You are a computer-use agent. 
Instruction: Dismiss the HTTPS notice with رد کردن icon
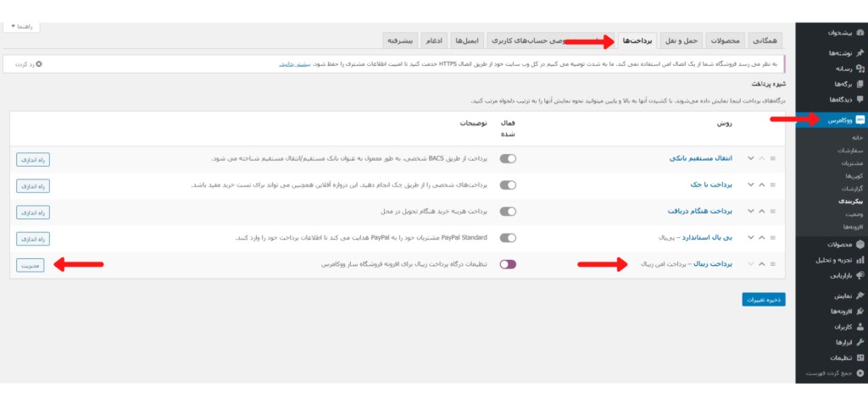39,64
